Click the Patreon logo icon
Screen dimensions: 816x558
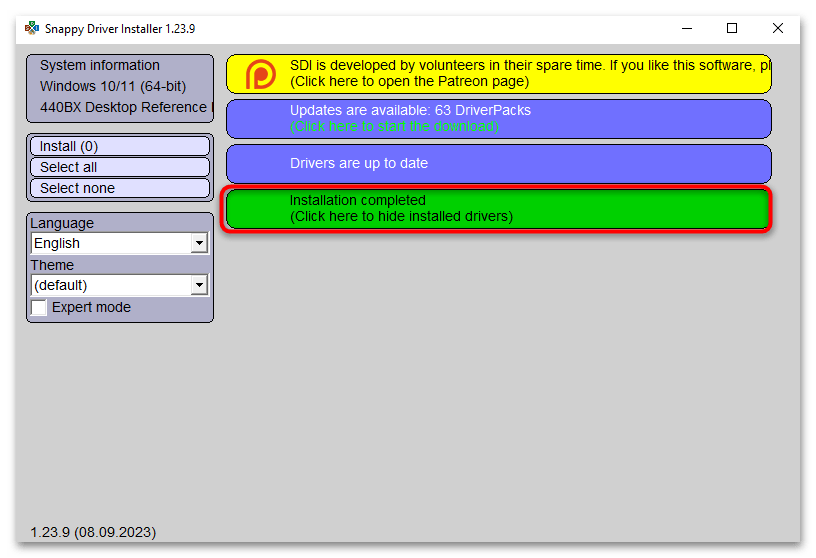click(x=261, y=74)
